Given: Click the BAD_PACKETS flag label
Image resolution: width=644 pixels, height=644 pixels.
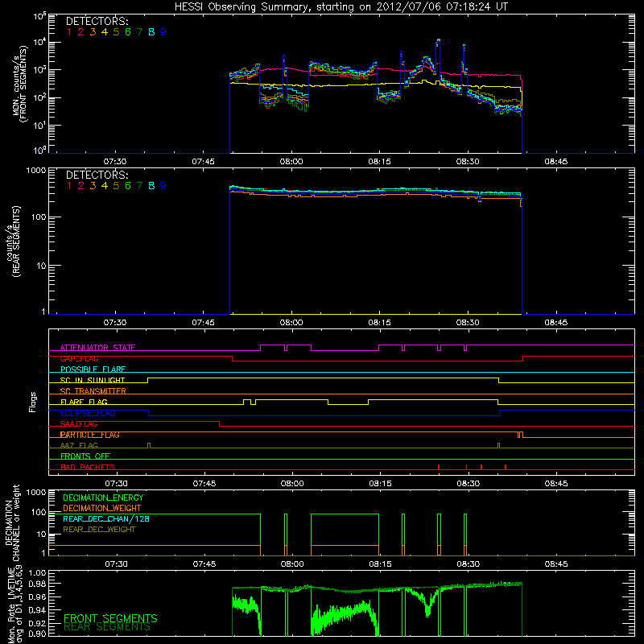Looking at the screenshot, I should point(88,467).
